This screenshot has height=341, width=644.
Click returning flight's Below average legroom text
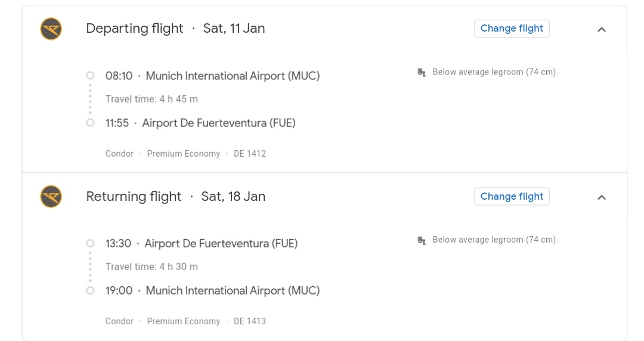(494, 240)
